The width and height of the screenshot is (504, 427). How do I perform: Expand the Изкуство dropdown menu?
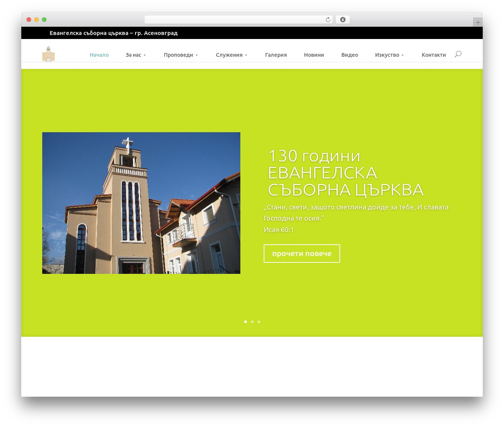click(389, 55)
